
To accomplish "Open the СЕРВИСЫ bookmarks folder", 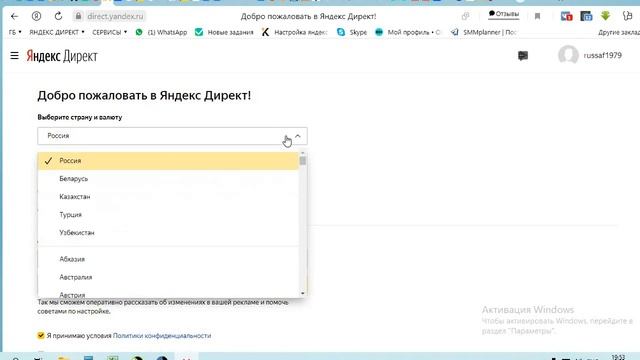I will pyautogui.click(x=109, y=32).
